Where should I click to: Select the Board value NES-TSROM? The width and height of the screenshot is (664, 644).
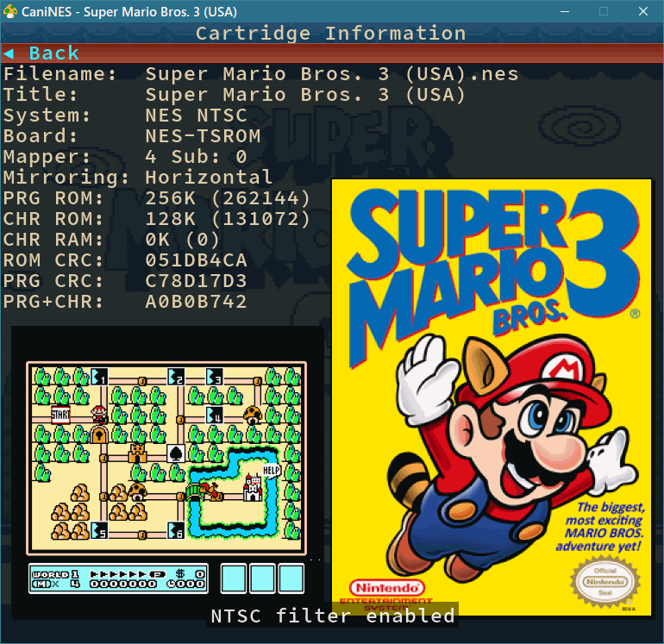203,136
